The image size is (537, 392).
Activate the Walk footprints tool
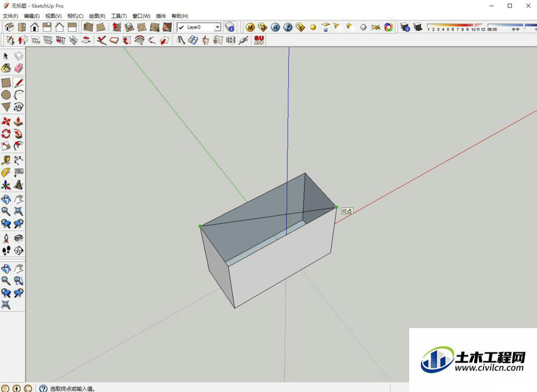tap(6, 250)
